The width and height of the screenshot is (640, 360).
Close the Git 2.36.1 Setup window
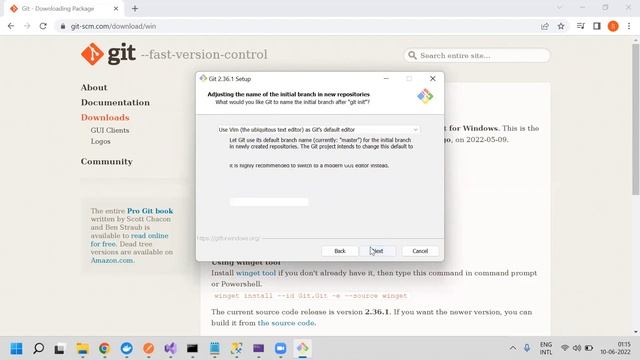[433, 78]
